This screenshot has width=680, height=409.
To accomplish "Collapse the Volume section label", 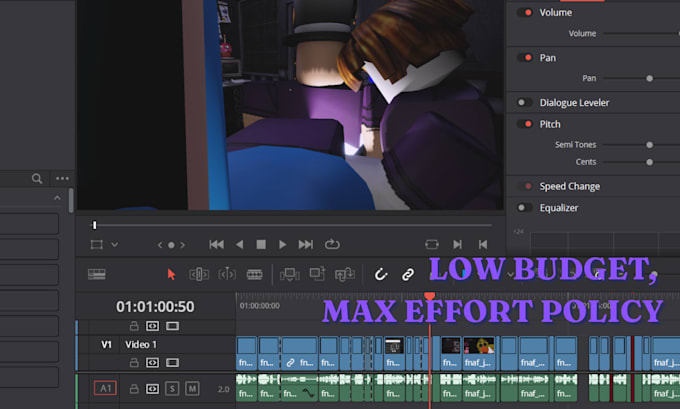I will (x=556, y=13).
